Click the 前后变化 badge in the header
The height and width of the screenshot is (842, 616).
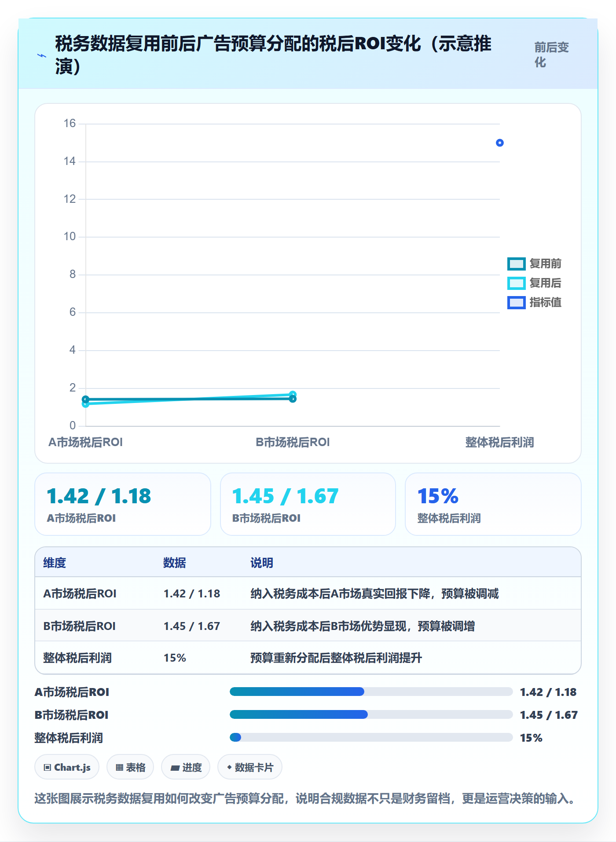[552, 55]
